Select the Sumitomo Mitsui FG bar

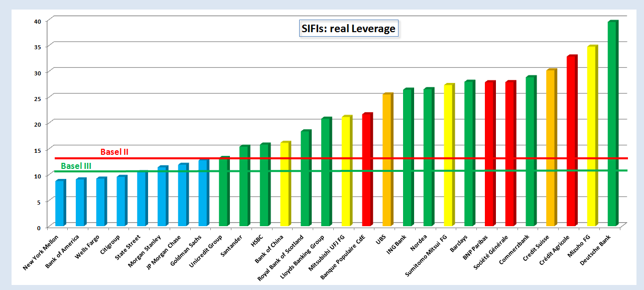(449, 155)
